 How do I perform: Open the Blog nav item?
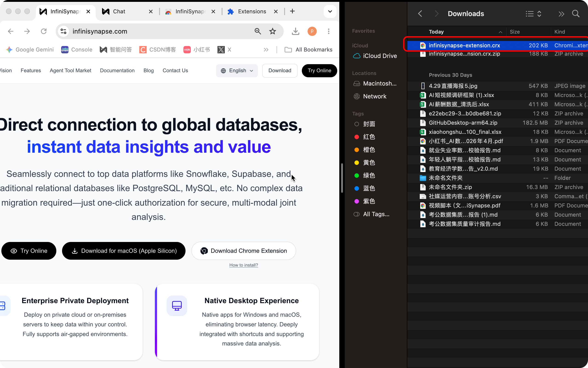click(x=148, y=71)
